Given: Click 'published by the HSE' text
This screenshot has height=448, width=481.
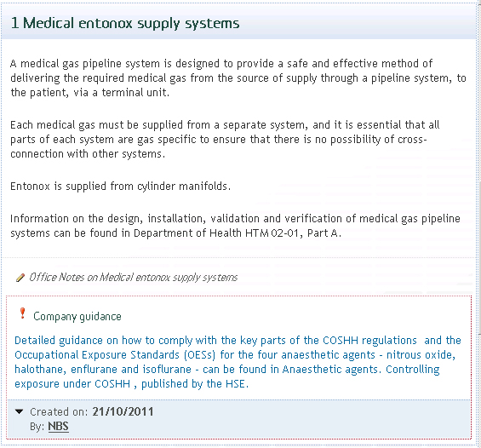Looking at the screenshot, I should click(195, 384).
